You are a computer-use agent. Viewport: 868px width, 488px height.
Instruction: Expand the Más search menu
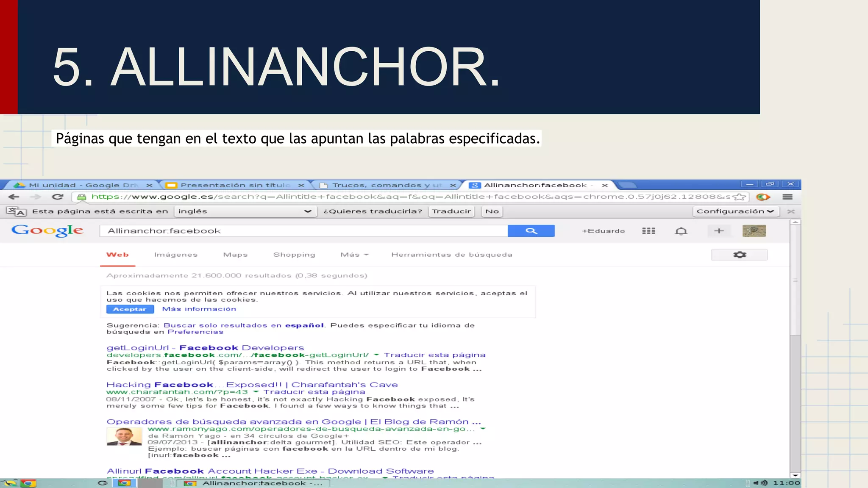pos(354,255)
